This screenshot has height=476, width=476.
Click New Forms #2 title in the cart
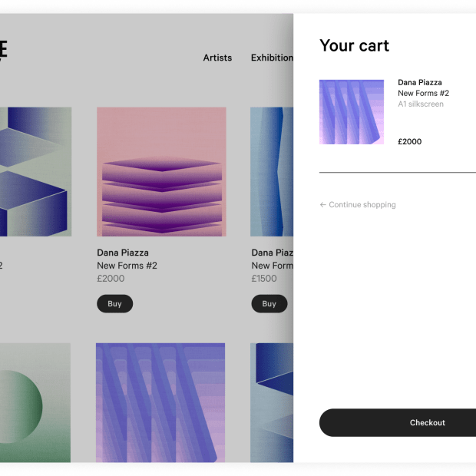(x=423, y=94)
